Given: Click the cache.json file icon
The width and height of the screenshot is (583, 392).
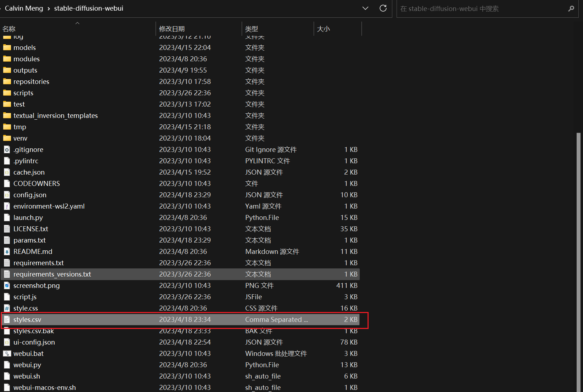Looking at the screenshot, I should [x=7, y=172].
